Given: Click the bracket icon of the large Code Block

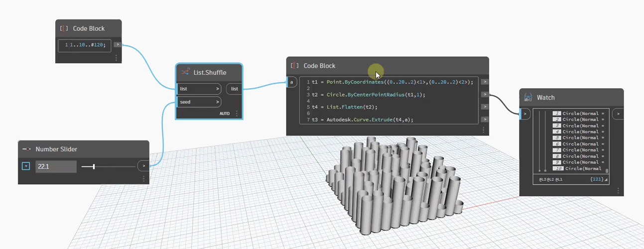Looking at the screenshot, I should point(295,66).
